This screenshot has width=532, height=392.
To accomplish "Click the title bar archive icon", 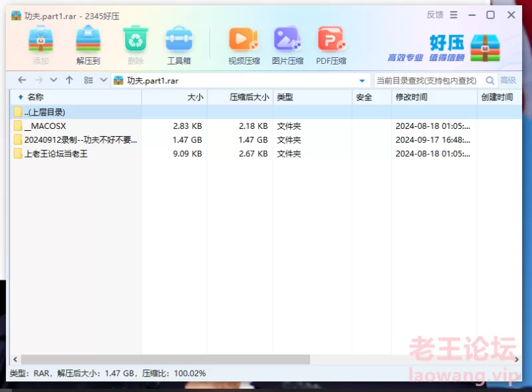I will coord(16,15).
